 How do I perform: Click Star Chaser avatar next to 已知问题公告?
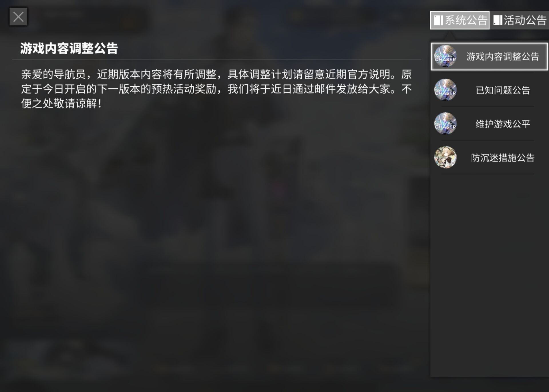click(445, 90)
